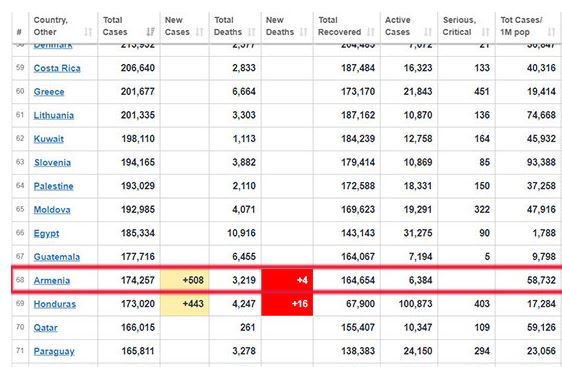
Task: Click Tot Cases/1M pop sort icon
Action: tap(551, 32)
